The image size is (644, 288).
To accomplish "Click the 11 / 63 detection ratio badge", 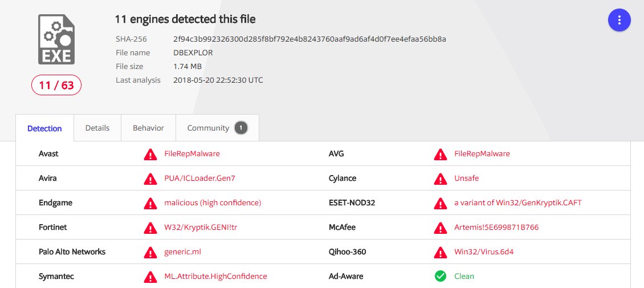I will [56, 86].
